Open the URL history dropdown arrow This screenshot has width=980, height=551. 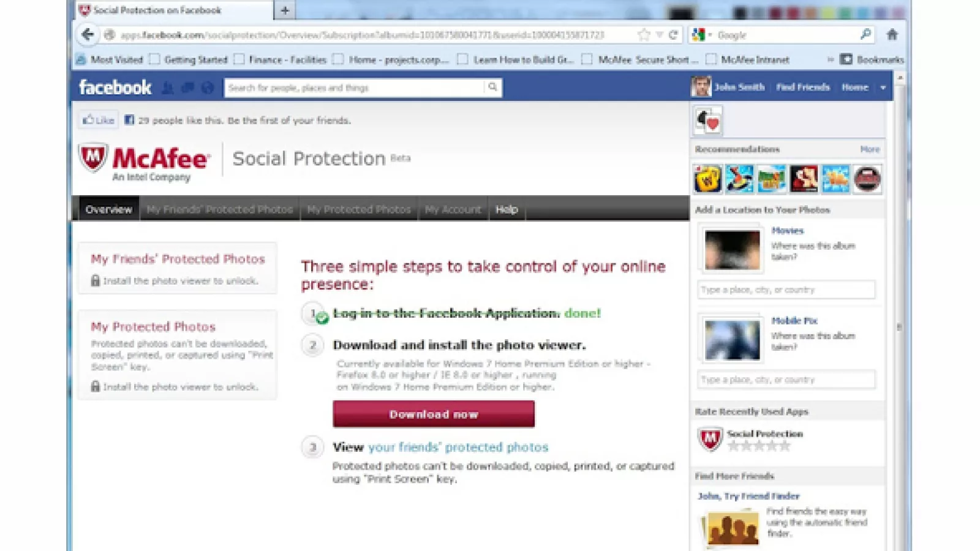(660, 35)
